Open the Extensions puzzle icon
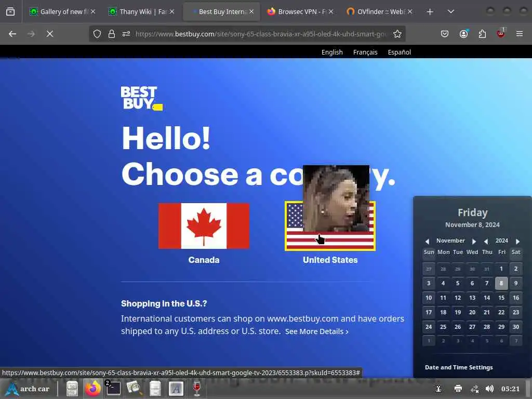Screen dimensions: 532x399 482,34
